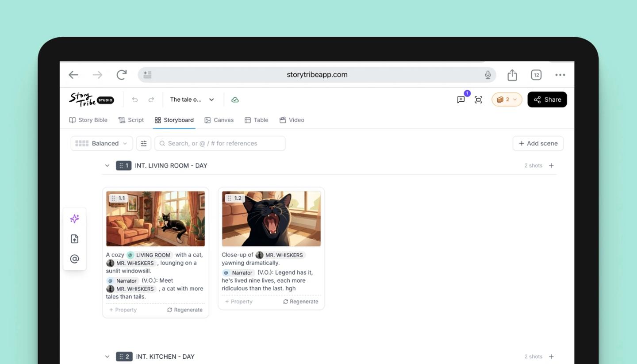Select the Storyboard tab

(x=174, y=120)
